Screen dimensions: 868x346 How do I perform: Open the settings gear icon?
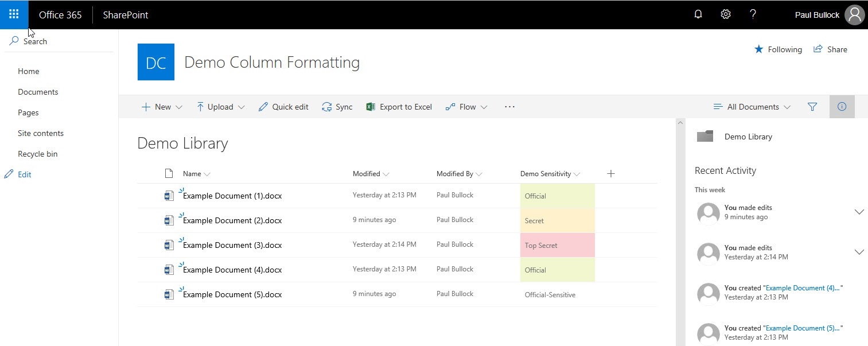[x=726, y=14]
